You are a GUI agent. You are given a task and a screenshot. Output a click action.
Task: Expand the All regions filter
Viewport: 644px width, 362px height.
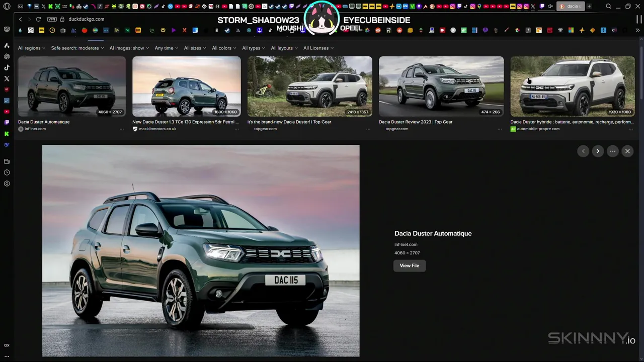pos(32,48)
